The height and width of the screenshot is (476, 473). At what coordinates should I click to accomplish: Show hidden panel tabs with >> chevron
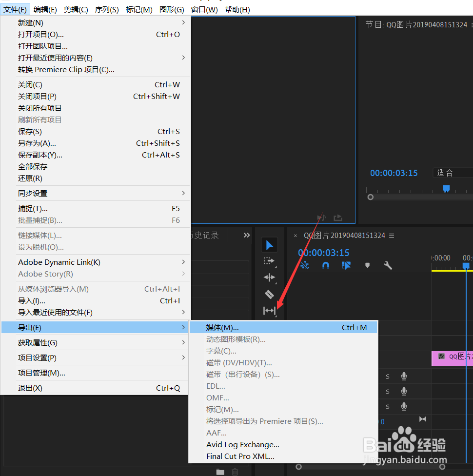[x=247, y=235]
